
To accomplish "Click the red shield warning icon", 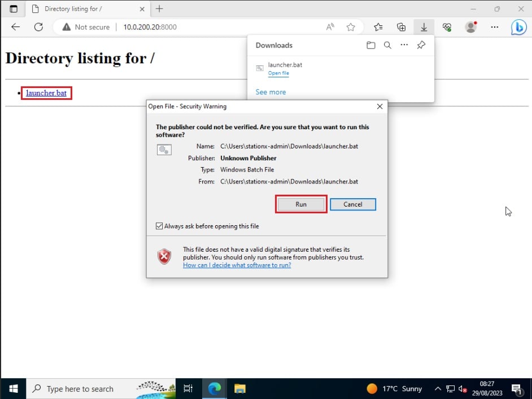I will (x=164, y=256).
